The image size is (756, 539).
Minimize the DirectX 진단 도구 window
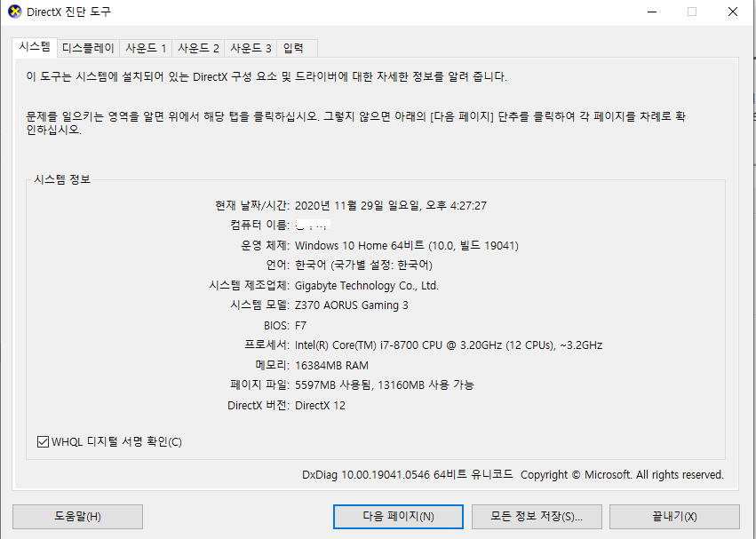(652, 12)
